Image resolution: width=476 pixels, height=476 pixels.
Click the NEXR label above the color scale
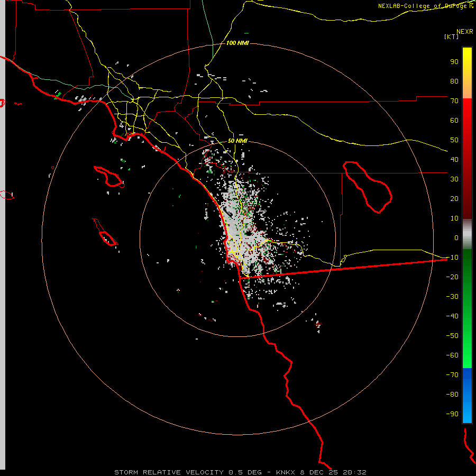pyautogui.click(x=465, y=32)
